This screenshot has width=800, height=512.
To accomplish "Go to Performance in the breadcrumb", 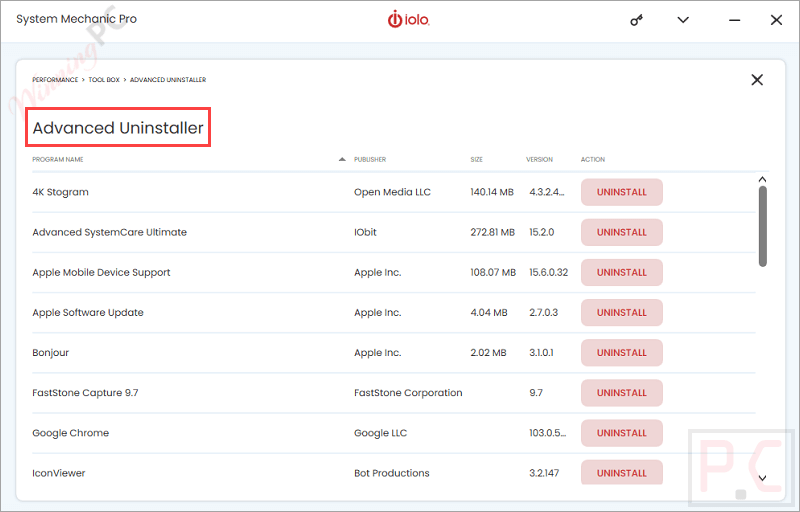I will tap(55, 80).
